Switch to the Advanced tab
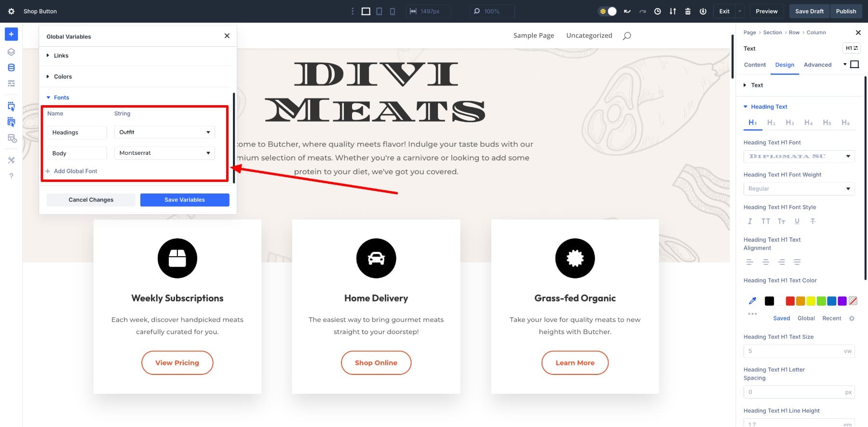This screenshot has width=868, height=427. pos(817,65)
